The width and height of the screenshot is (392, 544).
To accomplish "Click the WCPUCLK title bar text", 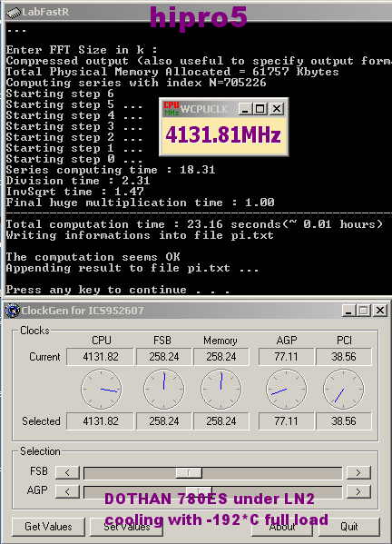I will [x=204, y=109].
